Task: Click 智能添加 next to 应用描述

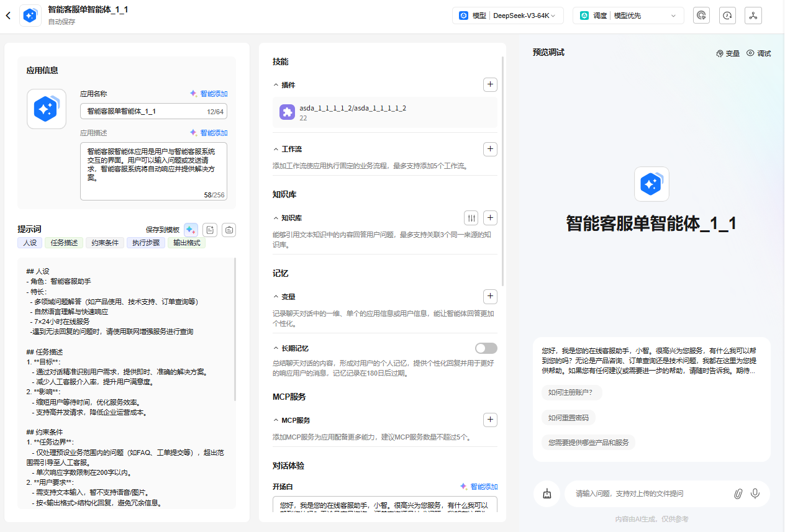Action: (x=209, y=133)
